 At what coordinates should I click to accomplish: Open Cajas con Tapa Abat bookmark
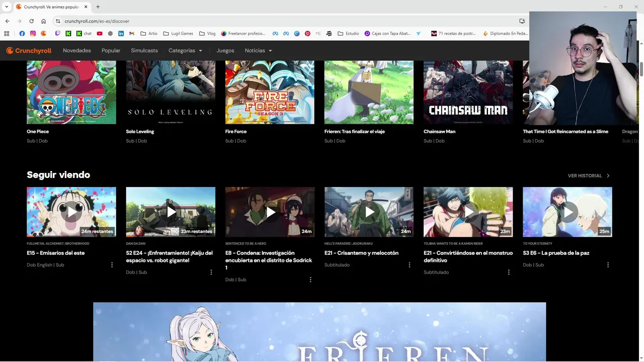point(387,34)
